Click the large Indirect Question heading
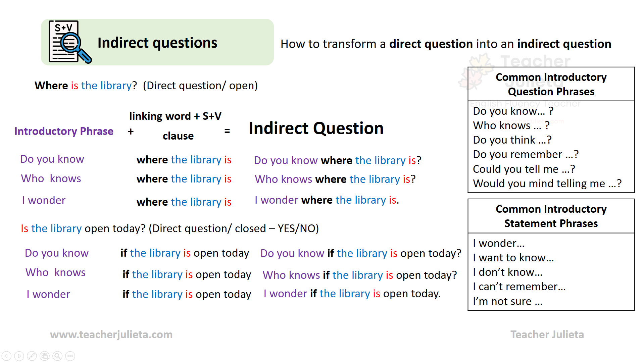This screenshot has height=362, width=644. point(316,128)
